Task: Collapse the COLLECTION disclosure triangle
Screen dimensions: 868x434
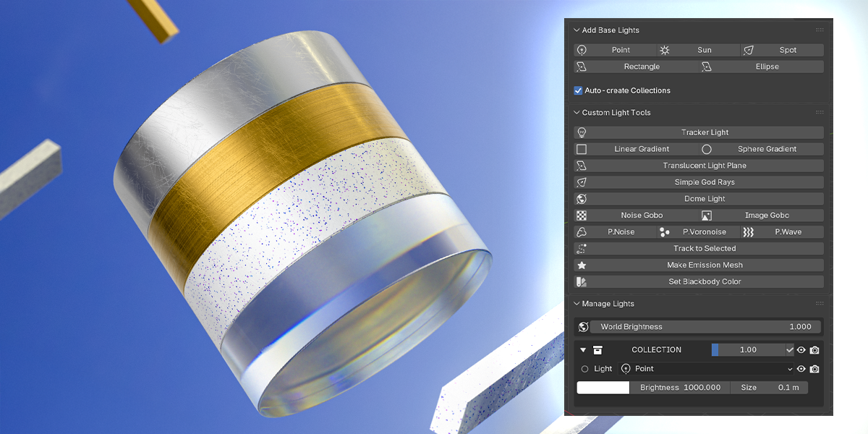Action: tap(583, 350)
